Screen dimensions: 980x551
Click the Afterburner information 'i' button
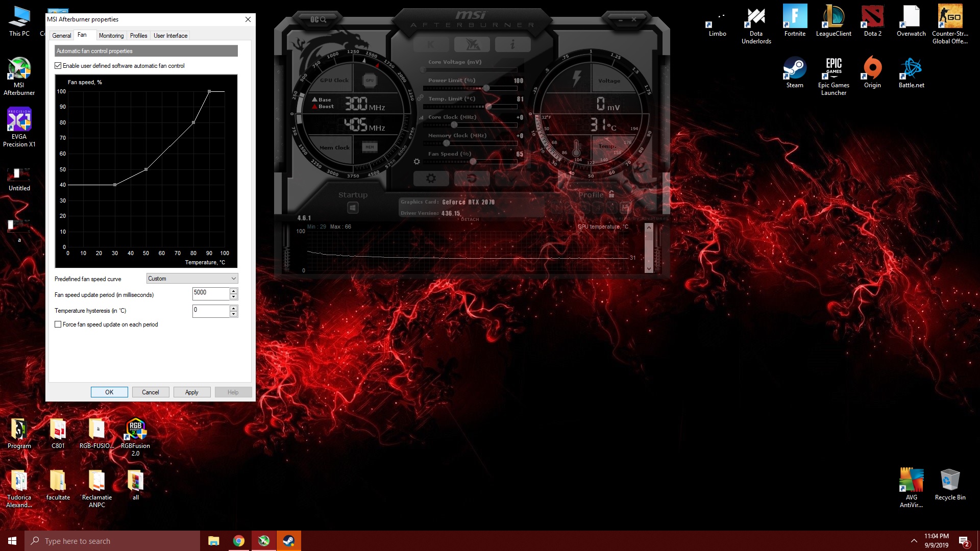point(512,45)
